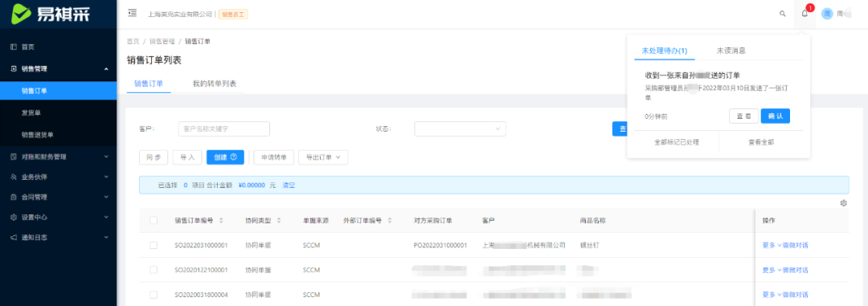
Task: Expand the 业务伙伴 menu
Action: (106, 177)
